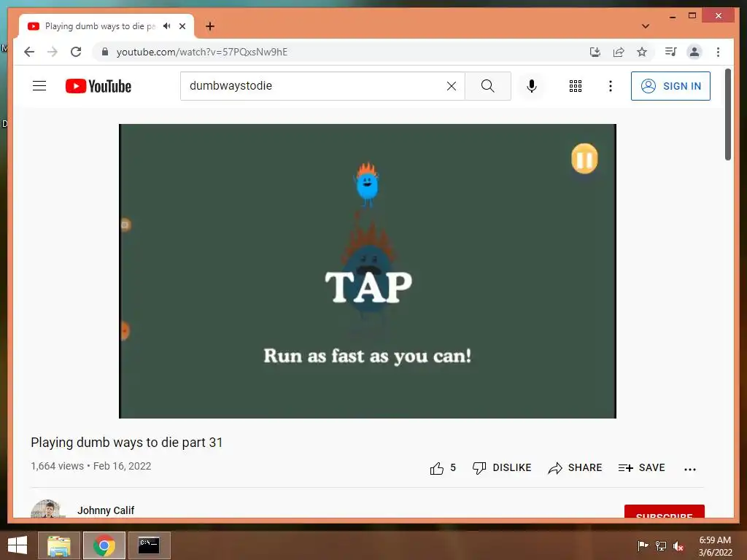The height and width of the screenshot is (560, 747).
Task: Mute the tab using the speaker icon
Action: [167, 26]
